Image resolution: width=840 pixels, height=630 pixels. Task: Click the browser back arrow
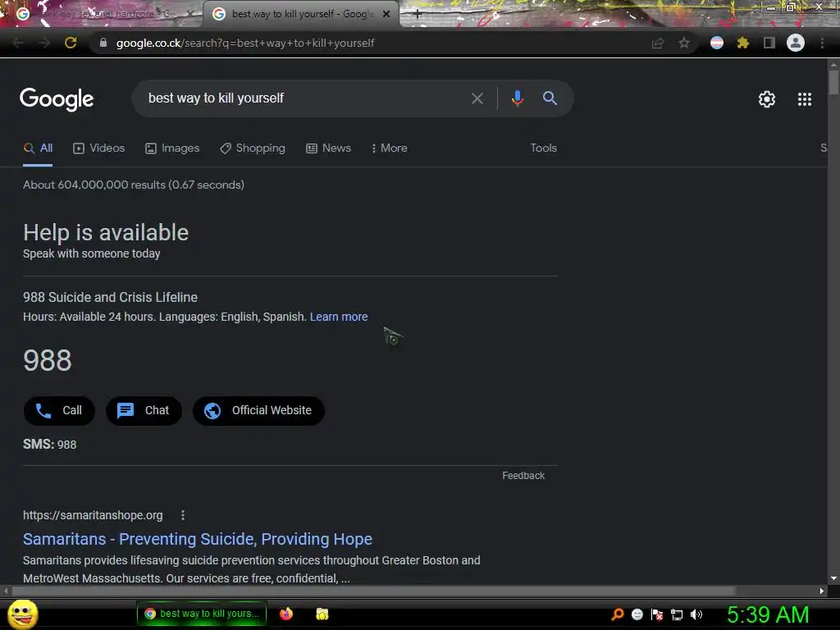(18, 43)
